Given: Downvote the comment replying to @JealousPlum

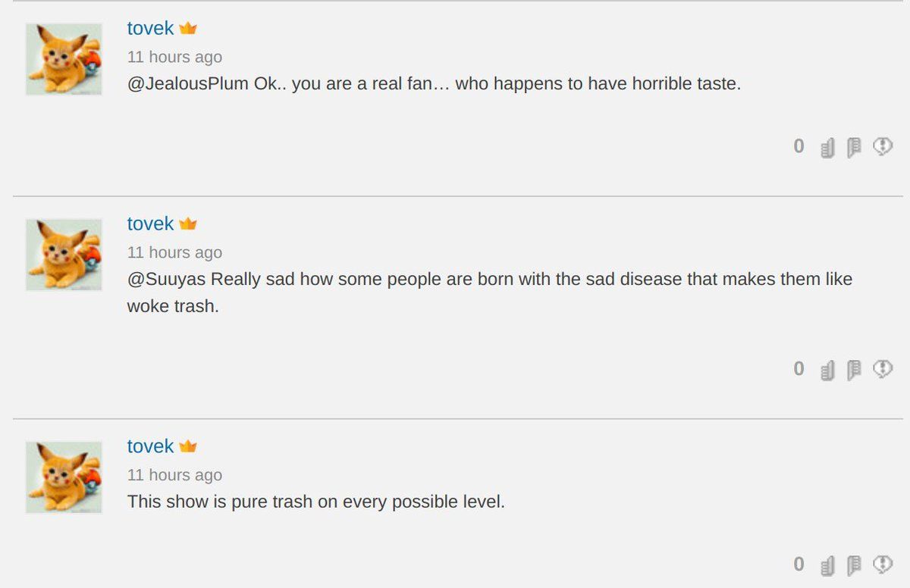Looking at the screenshot, I should tap(854, 148).
